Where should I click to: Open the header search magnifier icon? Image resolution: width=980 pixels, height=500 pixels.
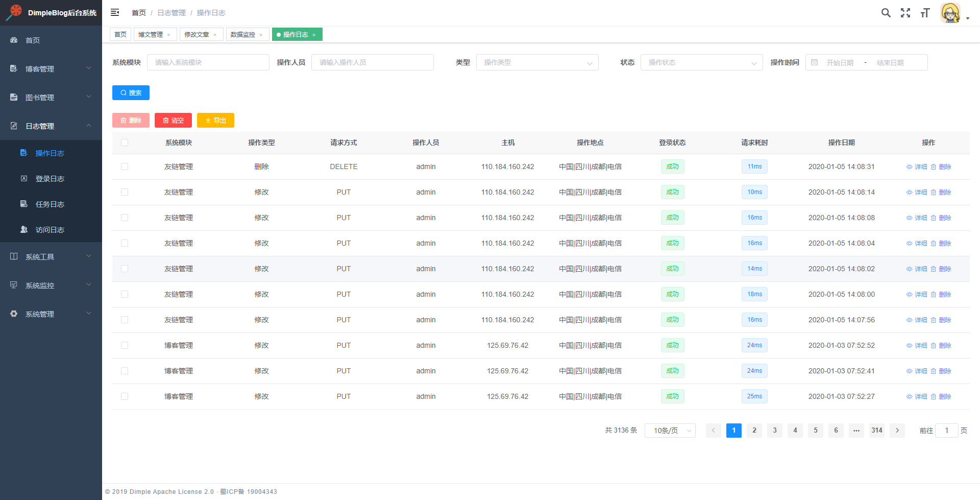coord(886,13)
